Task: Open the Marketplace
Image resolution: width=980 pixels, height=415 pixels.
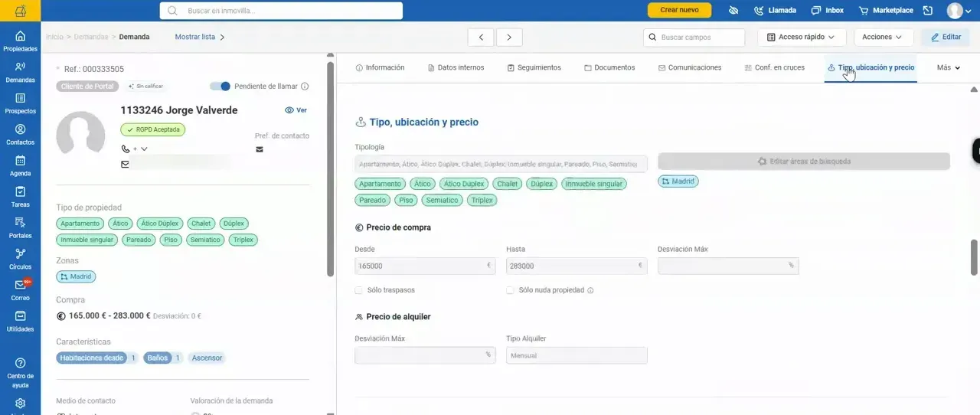Action: click(886, 11)
